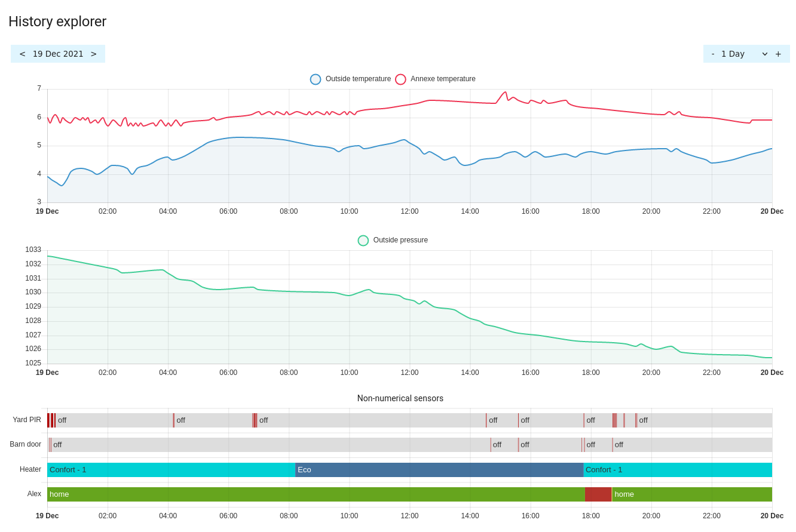Viewport: 796px width, 532px height.
Task: Hide series via Annexe temperature legend label
Action: click(x=443, y=79)
